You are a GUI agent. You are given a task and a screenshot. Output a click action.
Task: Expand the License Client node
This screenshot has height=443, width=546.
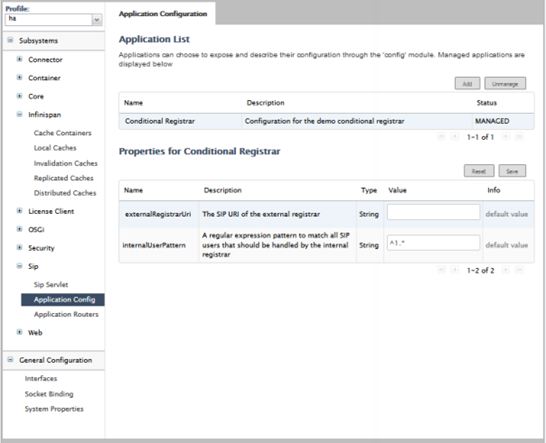coord(20,210)
